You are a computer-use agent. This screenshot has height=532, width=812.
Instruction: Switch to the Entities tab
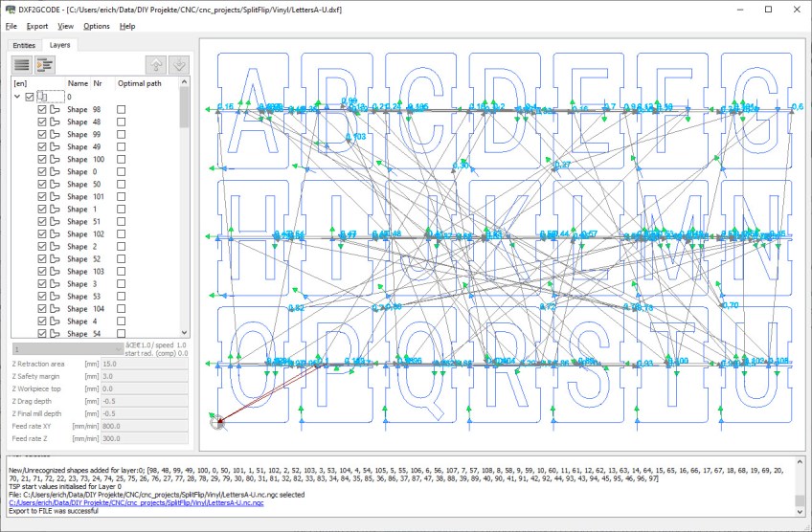23,45
